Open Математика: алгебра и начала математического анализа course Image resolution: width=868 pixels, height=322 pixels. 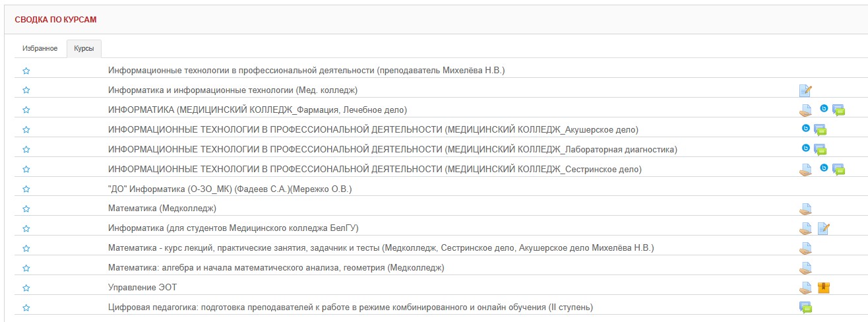click(276, 268)
